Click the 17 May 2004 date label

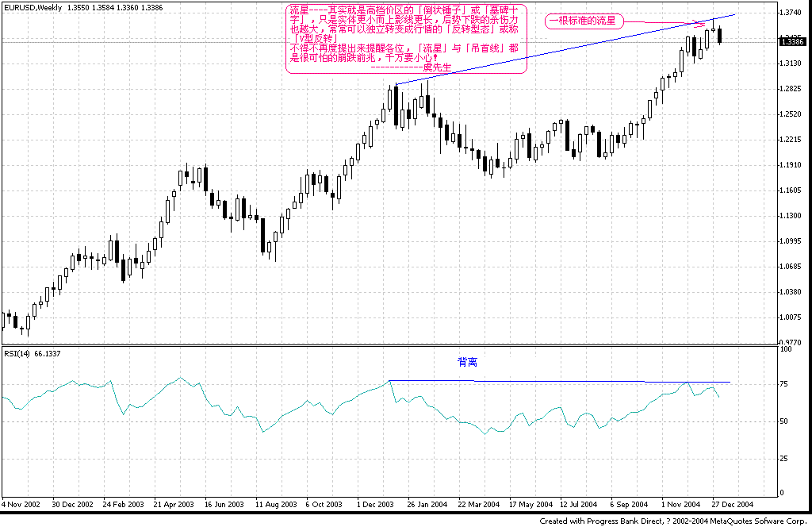(530, 504)
